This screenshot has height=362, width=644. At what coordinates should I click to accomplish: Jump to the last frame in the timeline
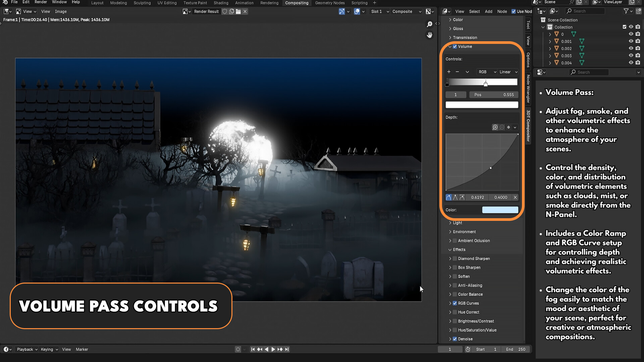pos(287,349)
